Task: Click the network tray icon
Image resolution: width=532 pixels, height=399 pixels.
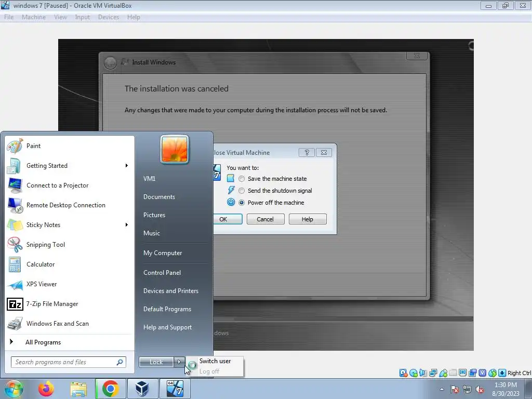Action: tap(467, 390)
